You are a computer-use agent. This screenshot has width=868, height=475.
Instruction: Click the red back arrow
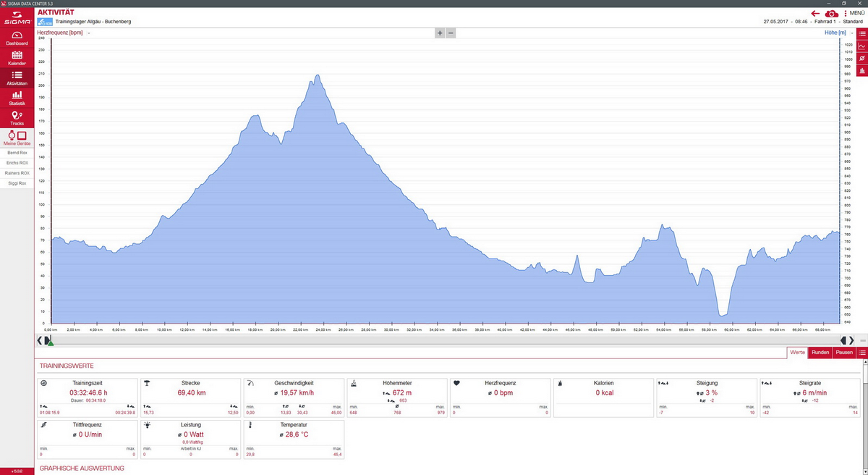coord(815,13)
